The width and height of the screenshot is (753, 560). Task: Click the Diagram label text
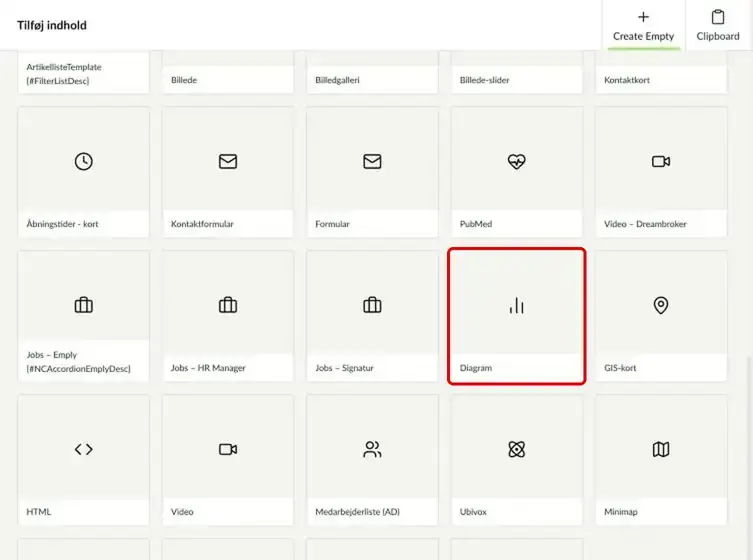(x=476, y=368)
